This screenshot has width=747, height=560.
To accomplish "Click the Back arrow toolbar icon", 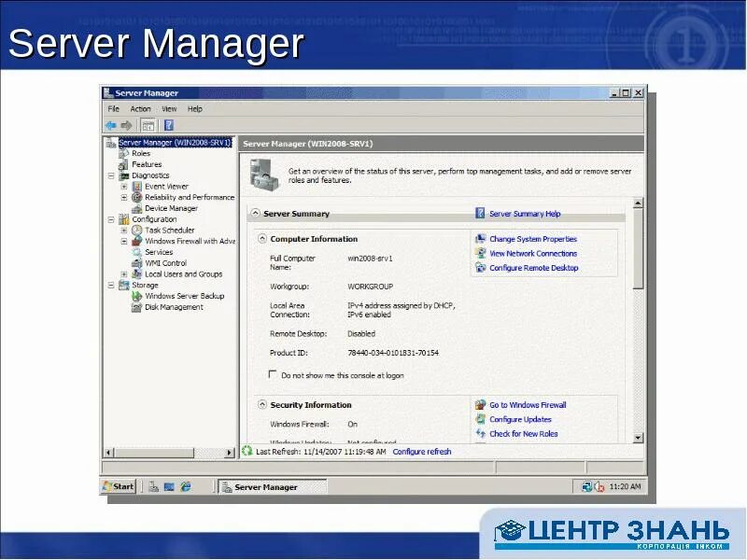I will [111, 126].
